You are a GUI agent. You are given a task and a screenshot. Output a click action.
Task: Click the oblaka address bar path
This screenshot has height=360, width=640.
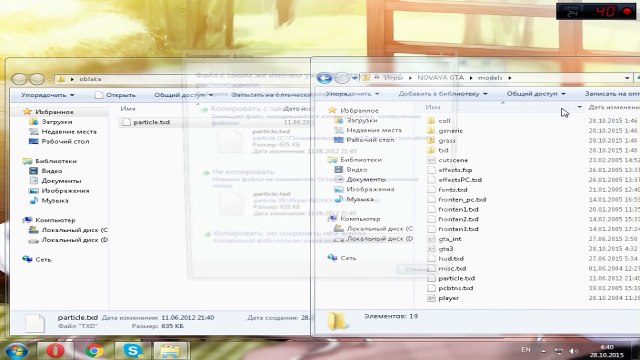pyautogui.click(x=90, y=79)
